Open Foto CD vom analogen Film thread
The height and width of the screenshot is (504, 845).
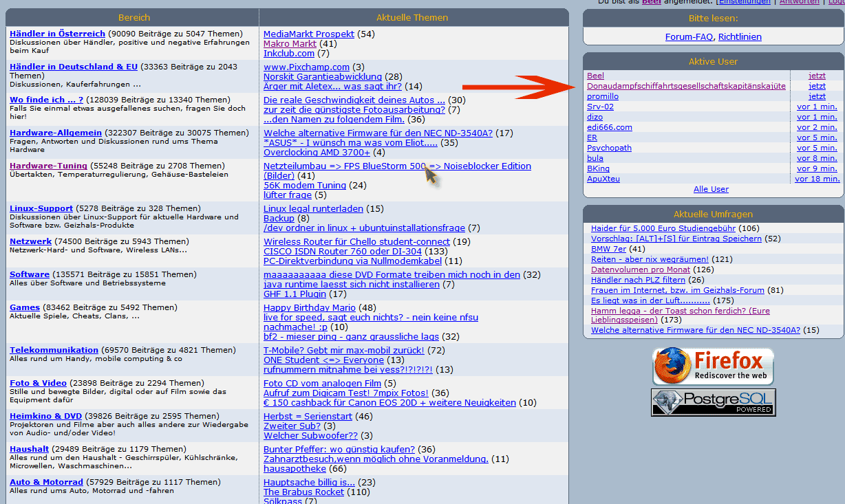click(322, 383)
